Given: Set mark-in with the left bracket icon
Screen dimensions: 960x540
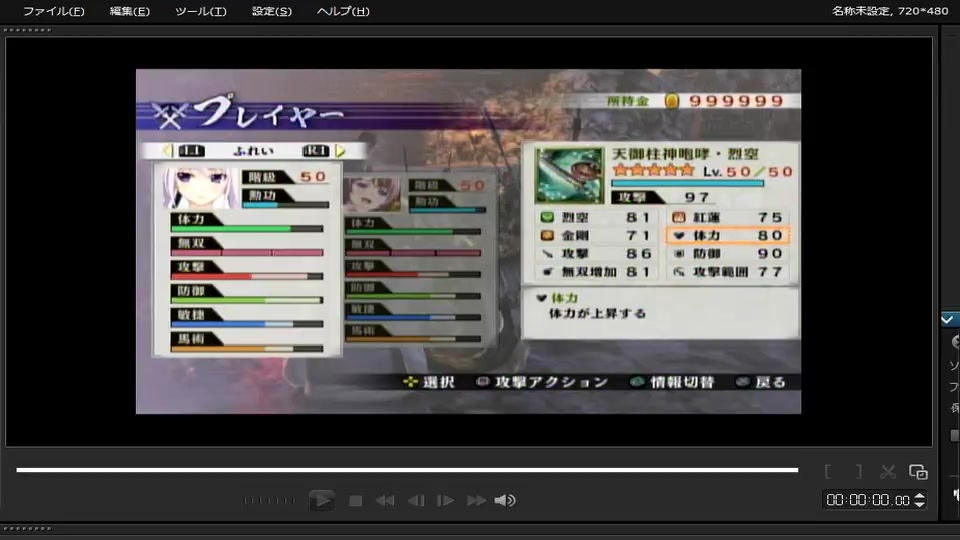Looking at the screenshot, I should [828, 471].
